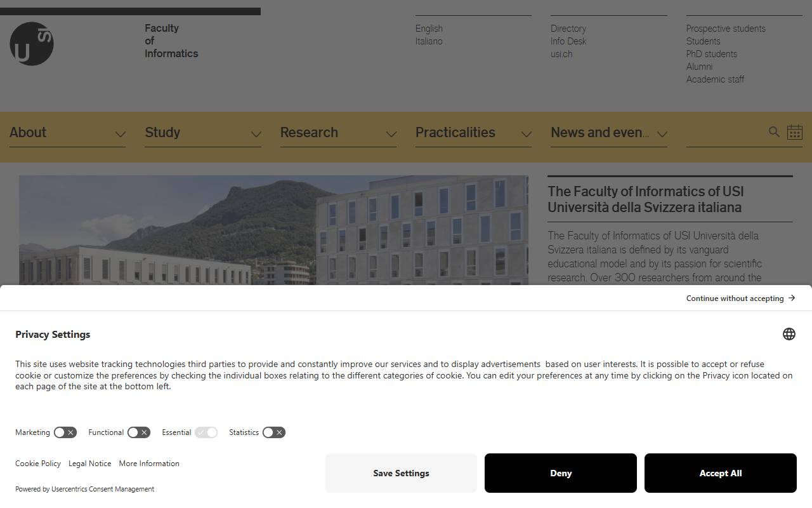Open the Students link
Viewport: 812px width, 508px height.
pyautogui.click(x=703, y=41)
